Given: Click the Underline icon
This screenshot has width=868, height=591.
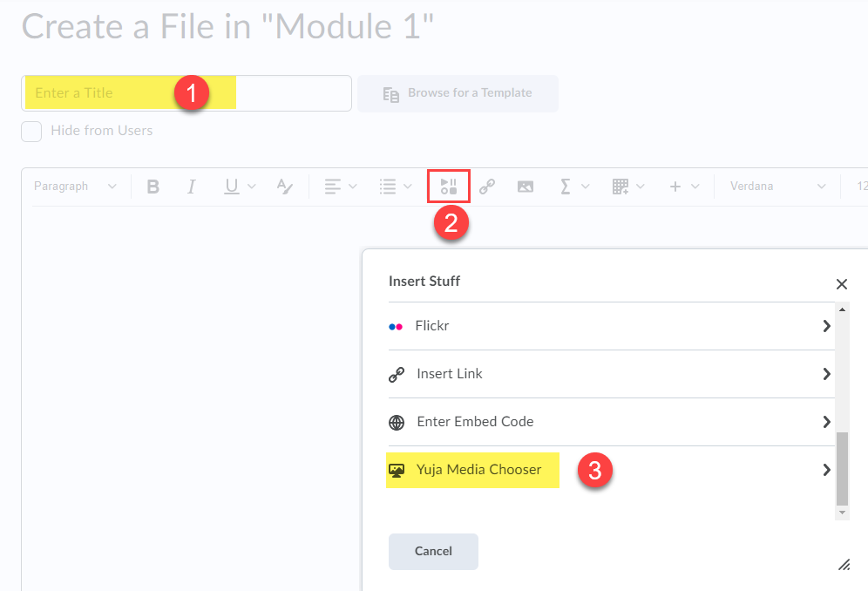Looking at the screenshot, I should [232, 187].
